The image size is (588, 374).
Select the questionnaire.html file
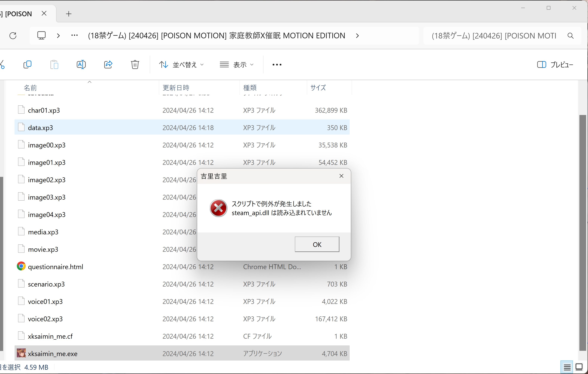(x=55, y=267)
